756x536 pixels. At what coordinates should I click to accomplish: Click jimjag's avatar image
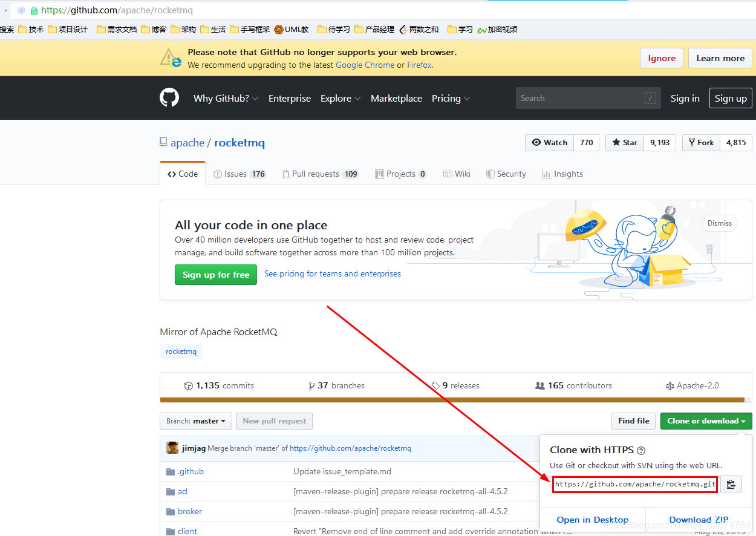[172, 448]
